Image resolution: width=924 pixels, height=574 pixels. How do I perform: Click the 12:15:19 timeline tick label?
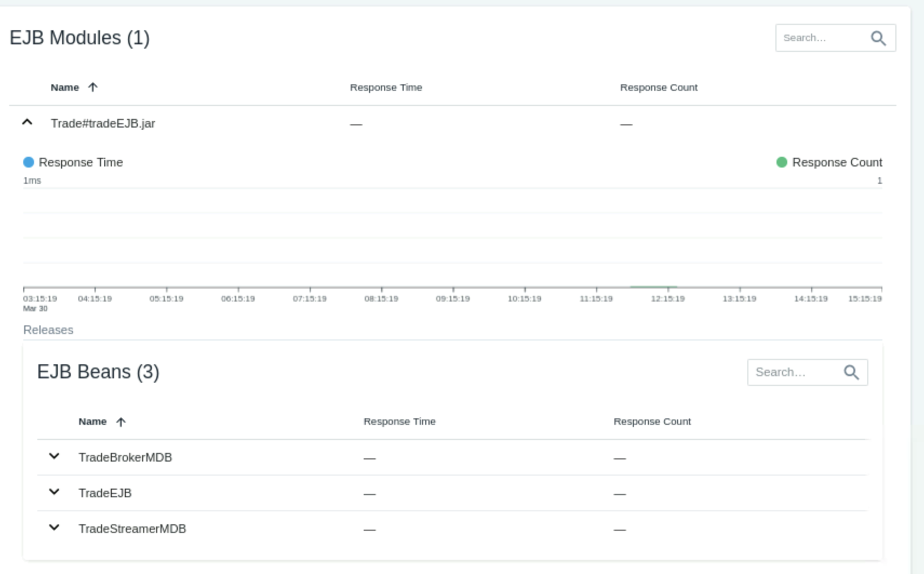point(668,298)
